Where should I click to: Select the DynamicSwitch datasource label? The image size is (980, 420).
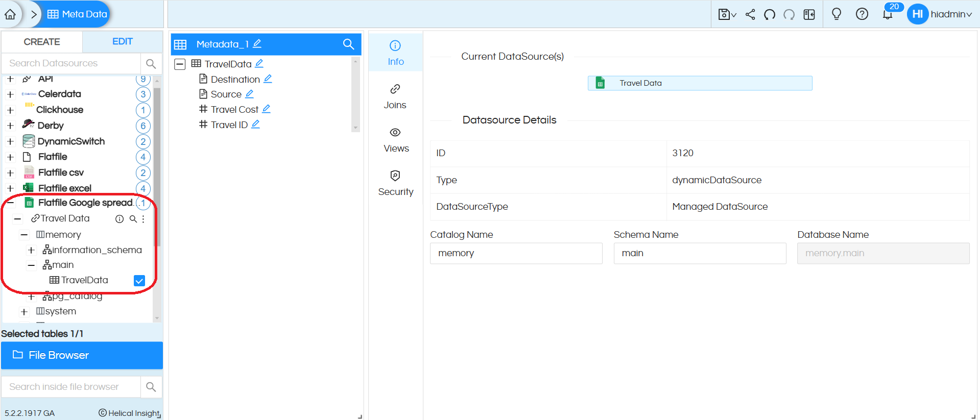click(x=71, y=141)
